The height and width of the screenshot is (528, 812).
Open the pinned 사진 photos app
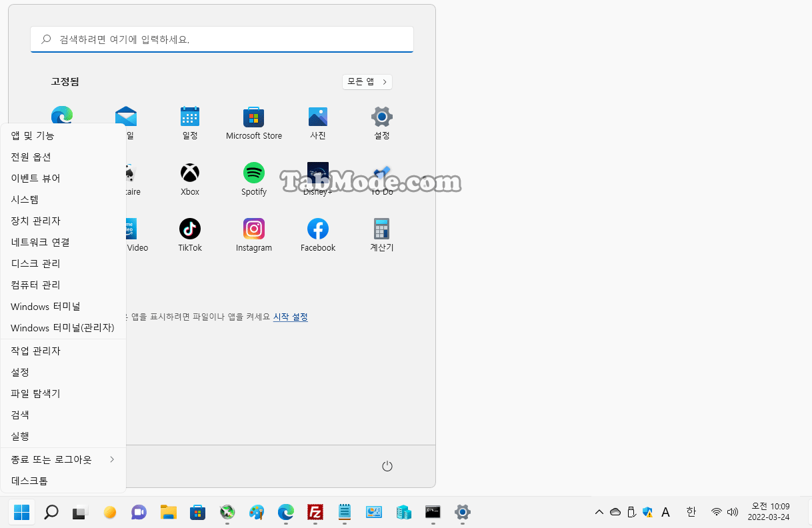pyautogui.click(x=318, y=123)
